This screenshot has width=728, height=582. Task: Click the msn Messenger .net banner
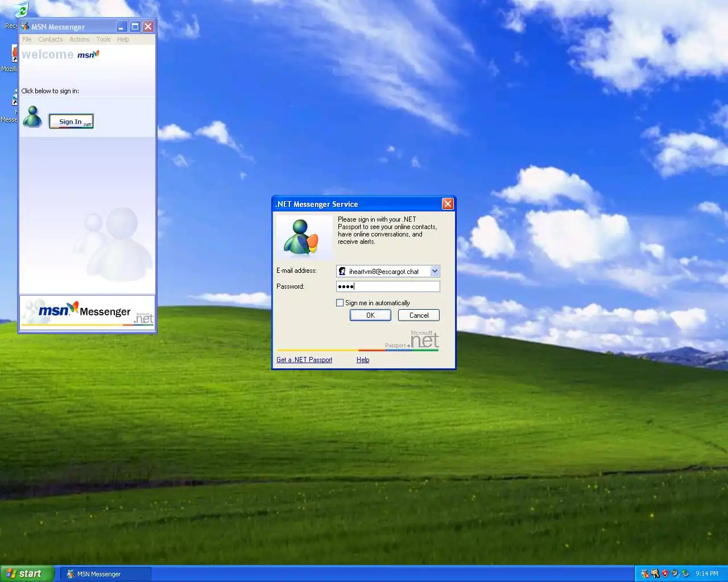point(88,311)
